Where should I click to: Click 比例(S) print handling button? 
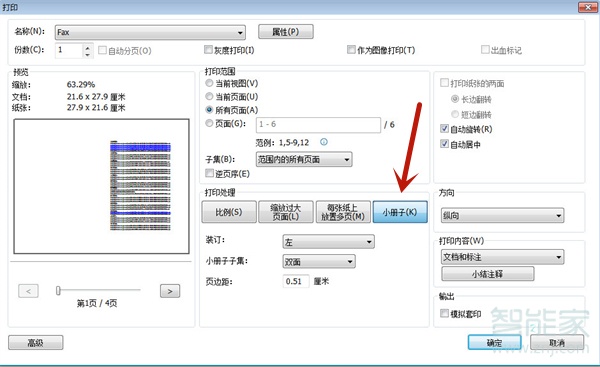[229, 212]
